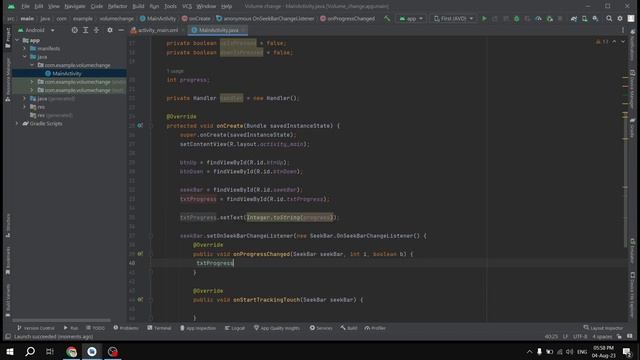This screenshot has height=360, width=640.
Task: Select MainActivity.java editor tab
Action: tap(218, 30)
